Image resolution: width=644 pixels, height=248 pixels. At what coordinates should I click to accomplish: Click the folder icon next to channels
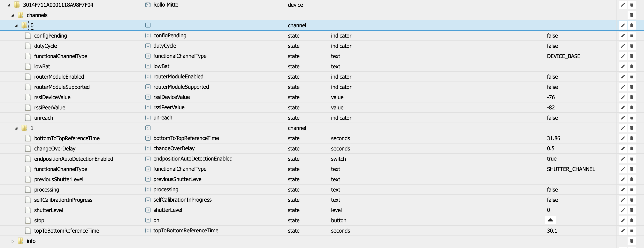pyautogui.click(x=21, y=15)
